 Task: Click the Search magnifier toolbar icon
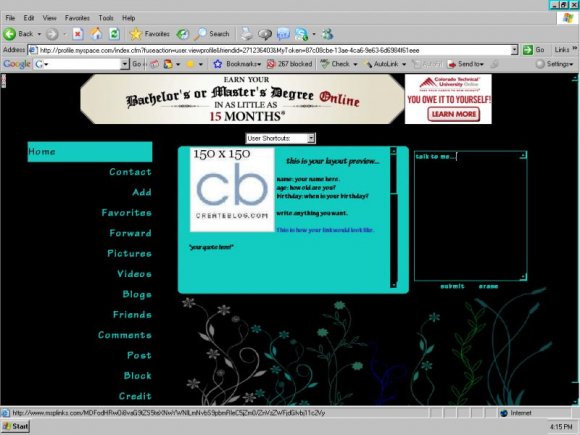200,34
